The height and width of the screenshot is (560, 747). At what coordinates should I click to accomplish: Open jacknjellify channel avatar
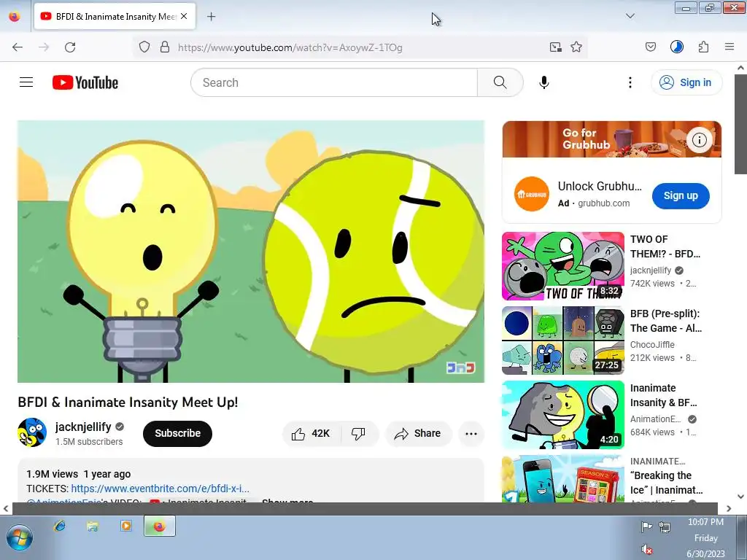[32, 432]
